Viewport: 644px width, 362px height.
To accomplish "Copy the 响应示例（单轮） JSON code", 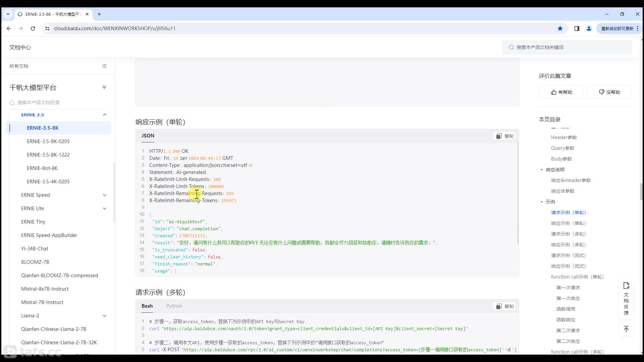I will click(505, 136).
